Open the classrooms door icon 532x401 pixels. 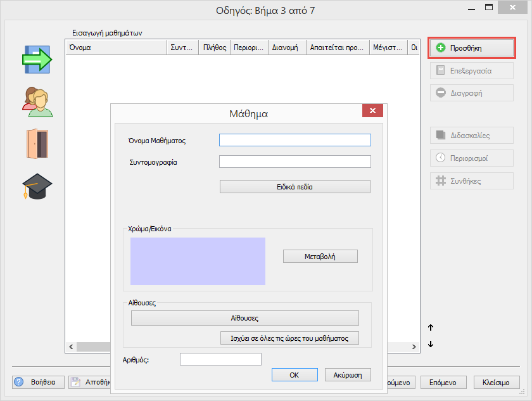[x=37, y=144]
